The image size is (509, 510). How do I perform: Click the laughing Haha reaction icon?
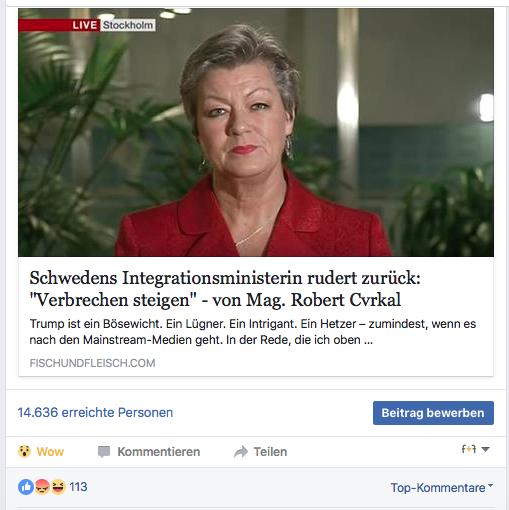[x=58, y=487]
